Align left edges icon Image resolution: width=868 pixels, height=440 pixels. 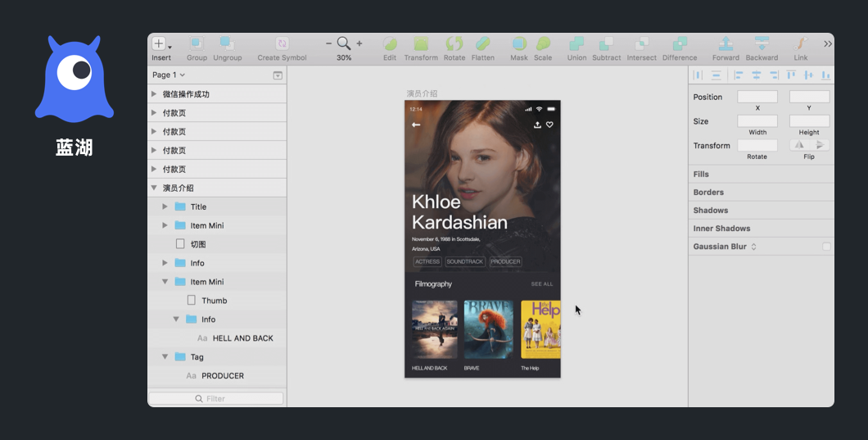739,75
